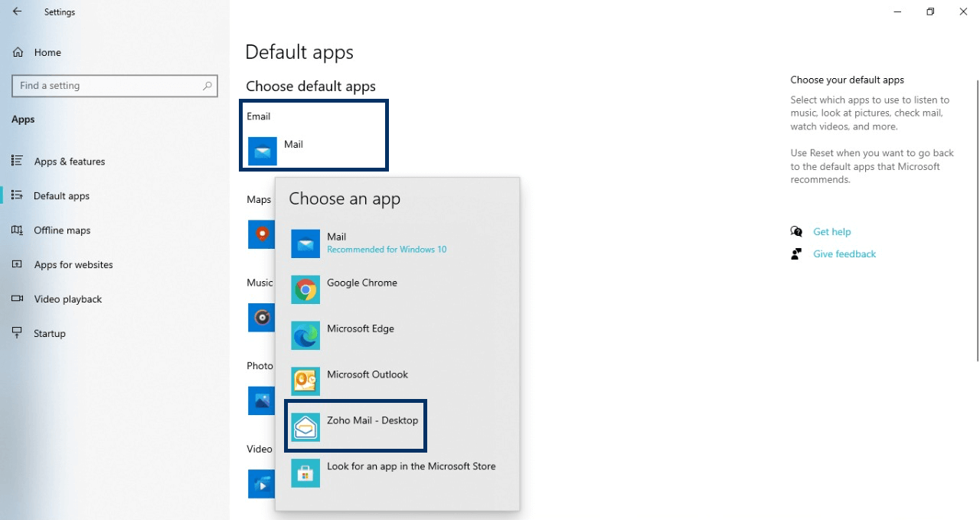Click the Google Chrome icon
980x520 pixels.
click(x=305, y=290)
